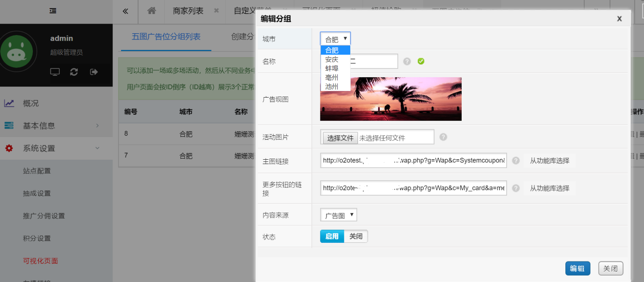Viewport: 644px width, 282px height.
Task: Collapse the 系统设置 sidebar menu chevron
Action: point(97,148)
